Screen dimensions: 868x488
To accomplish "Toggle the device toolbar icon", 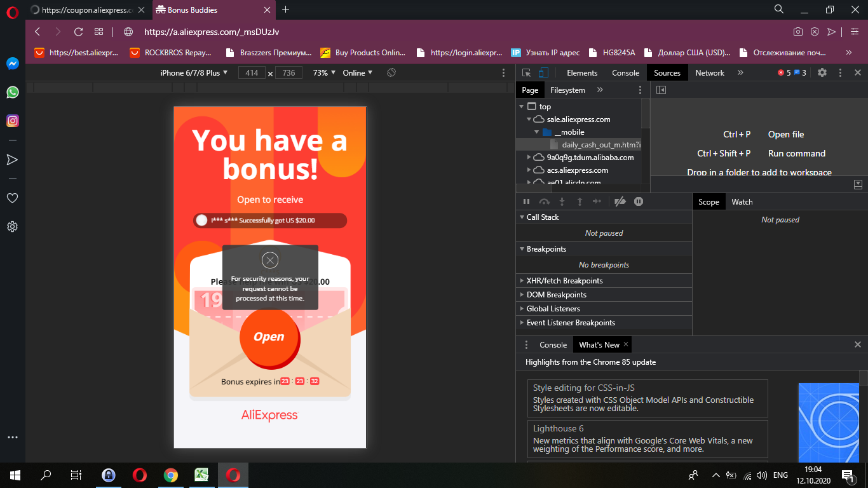I will [x=544, y=72].
